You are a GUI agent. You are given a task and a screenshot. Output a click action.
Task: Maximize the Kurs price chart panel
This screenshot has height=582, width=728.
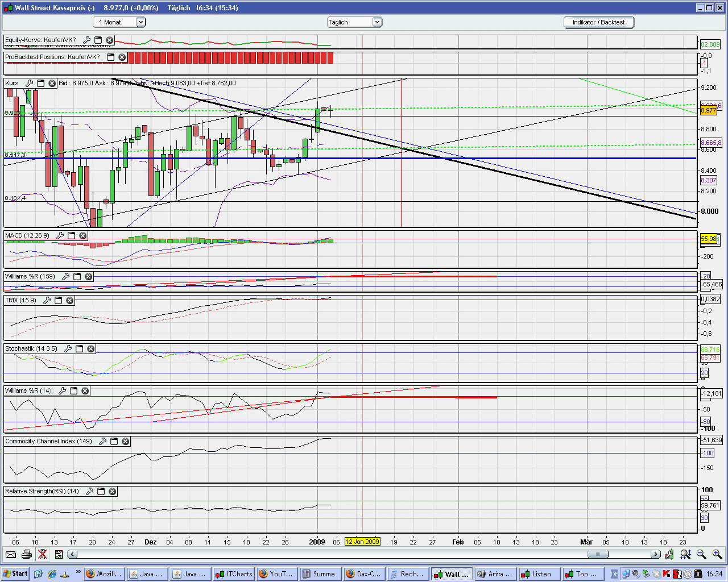tap(40, 83)
